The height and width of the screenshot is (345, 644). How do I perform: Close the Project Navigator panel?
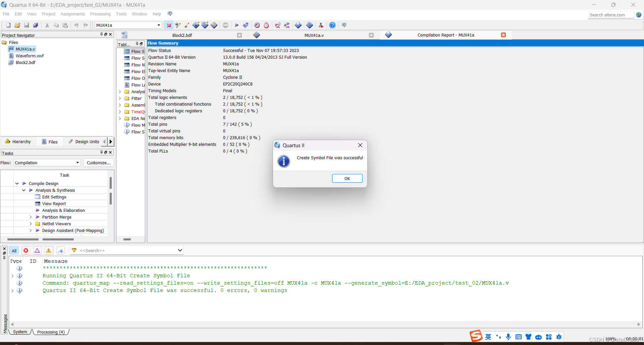tap(110, 34)
